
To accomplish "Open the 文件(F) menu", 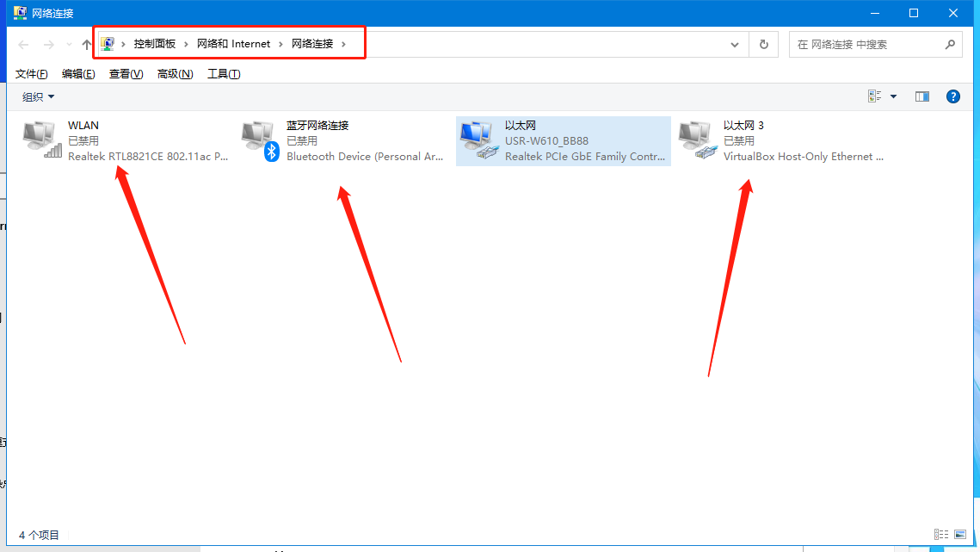I will pos(31,74).
